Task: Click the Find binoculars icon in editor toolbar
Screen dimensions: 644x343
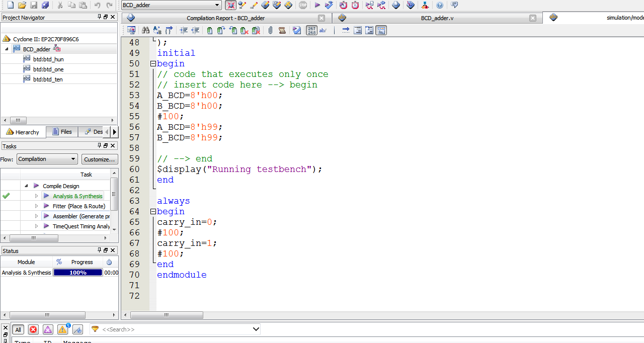Action: tap(145, 30)
